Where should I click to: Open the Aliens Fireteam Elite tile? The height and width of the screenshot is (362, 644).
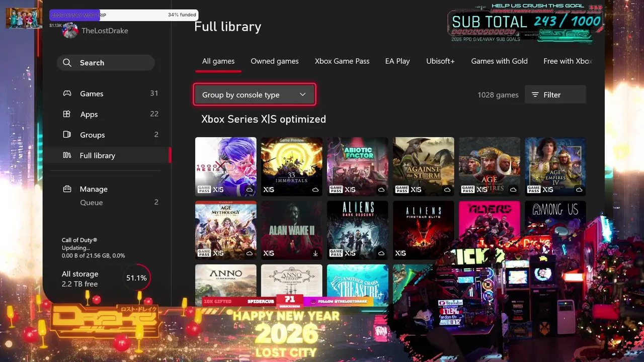point(424,230)
